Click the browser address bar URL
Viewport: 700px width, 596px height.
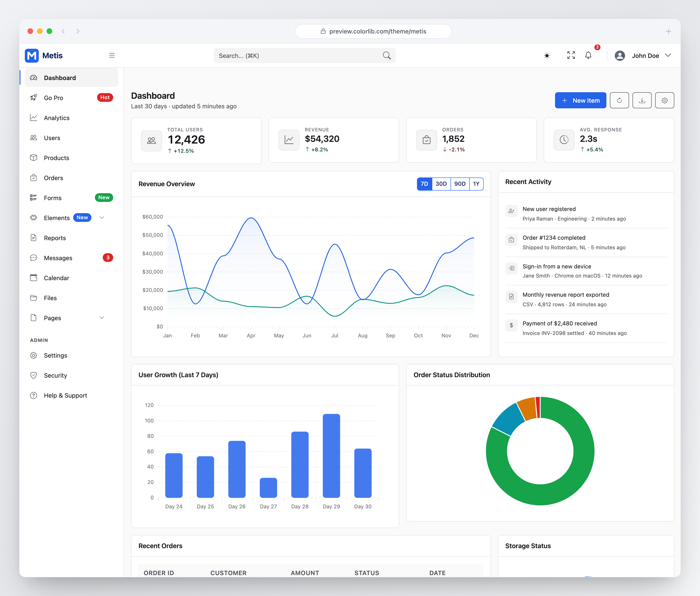pyautogui.click(x=373, y=31)
